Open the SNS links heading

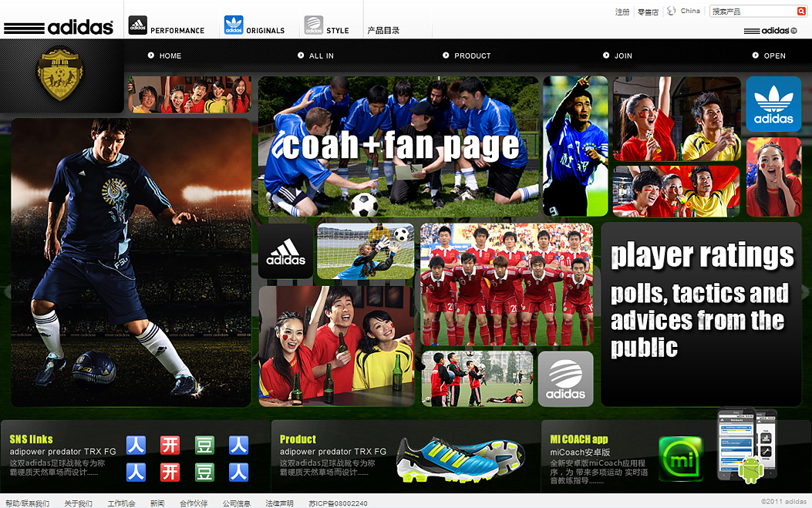tap(31, 439)
